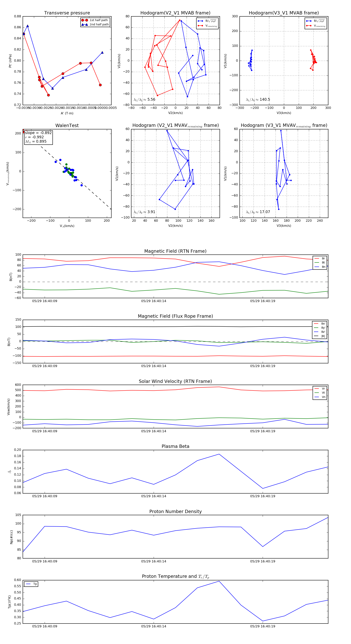The width and height of the screenshot is (351, 644).
Task: Click 'Proton Number Density' plot title
Action: (x=175, y=511)
